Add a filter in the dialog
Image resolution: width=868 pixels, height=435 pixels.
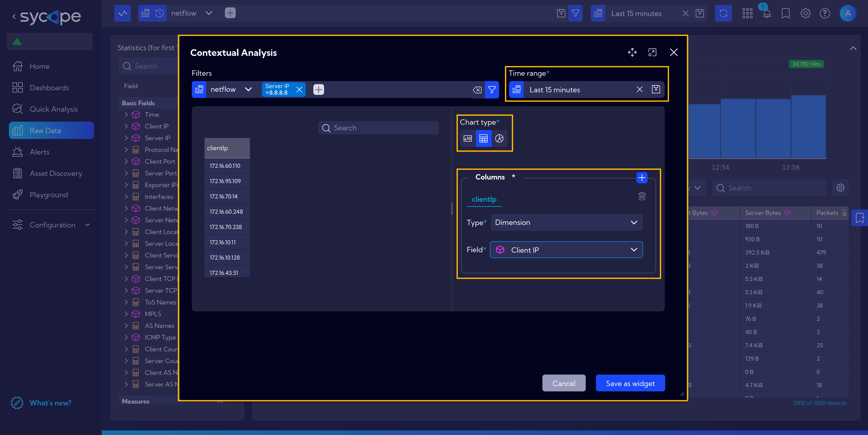(x=318, y=89)
